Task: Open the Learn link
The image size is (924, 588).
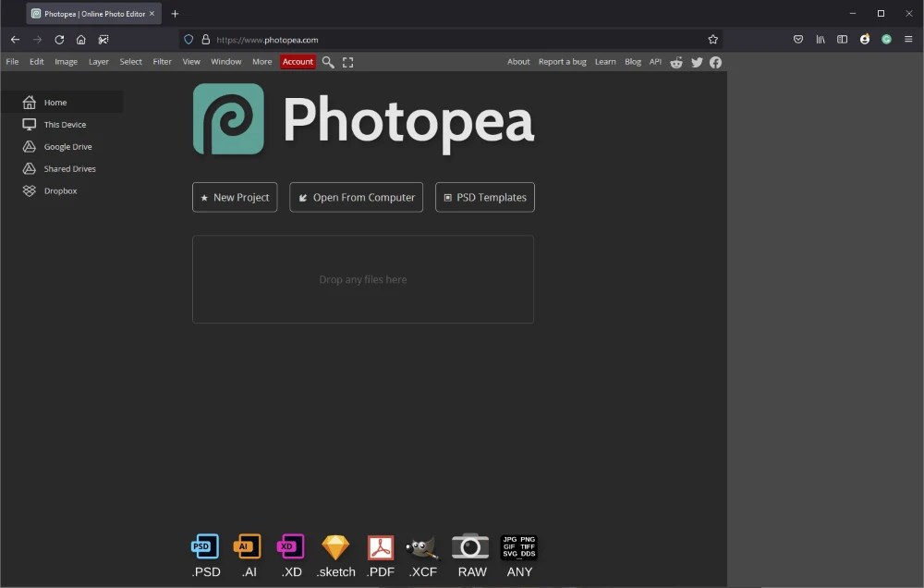Action: [605, 62]
